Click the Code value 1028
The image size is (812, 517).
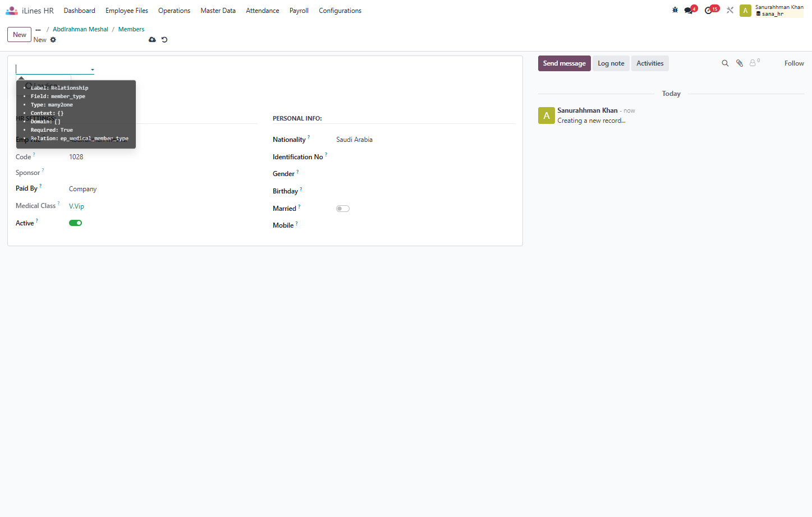click(76, 157)
